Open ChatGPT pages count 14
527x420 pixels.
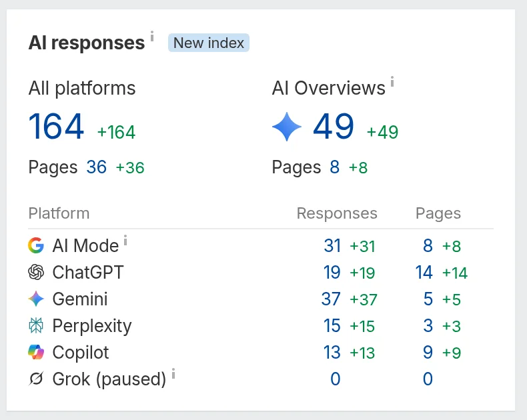coord(424,272)
